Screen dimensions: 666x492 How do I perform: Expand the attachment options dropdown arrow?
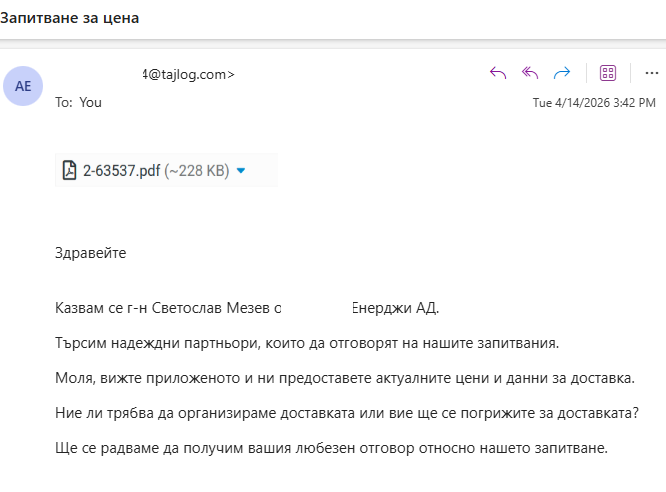[241, 171]
